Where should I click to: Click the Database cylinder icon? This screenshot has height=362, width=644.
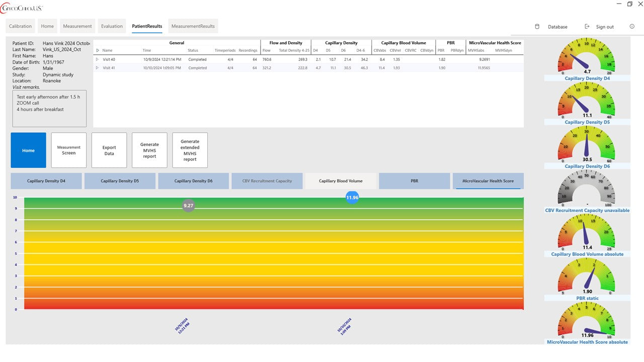[537, 27]
